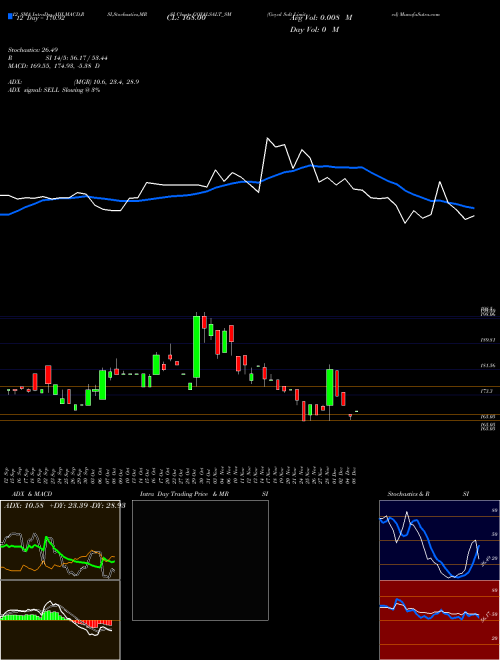This screenshot has width=500, height=660.
Task: Open the ADX line chart panel
Action: point(60,540)
